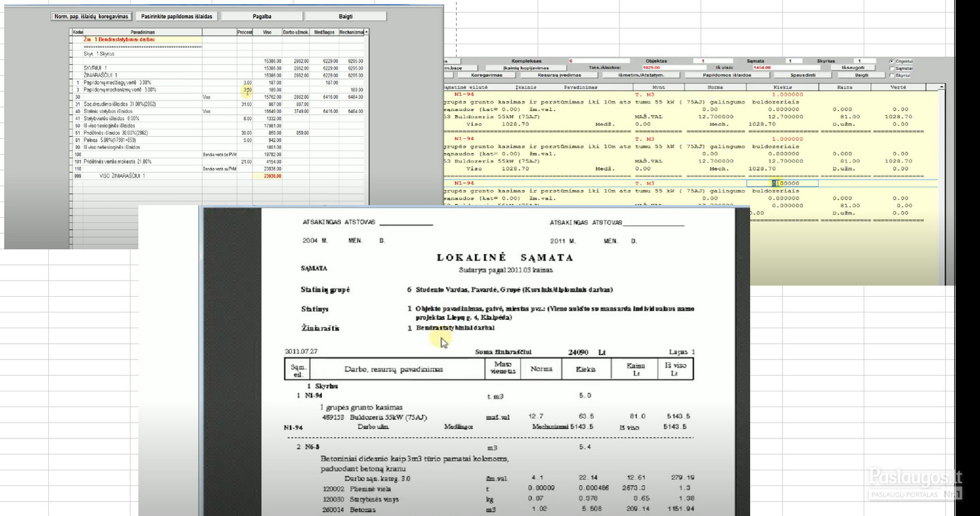The height and width of the screenshot is (516, 980).
Task: Click the Objektas number field
Action: [x=715, y=61]
